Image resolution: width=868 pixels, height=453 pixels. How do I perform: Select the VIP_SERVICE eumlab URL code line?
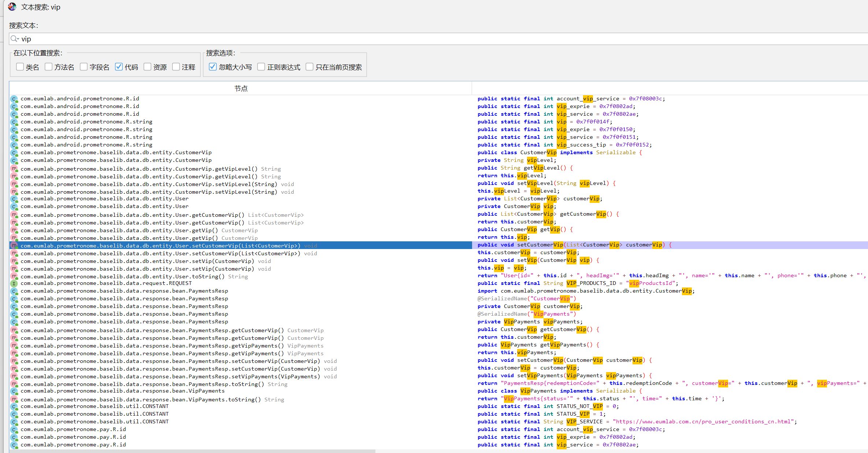click(x=637, y=422)
